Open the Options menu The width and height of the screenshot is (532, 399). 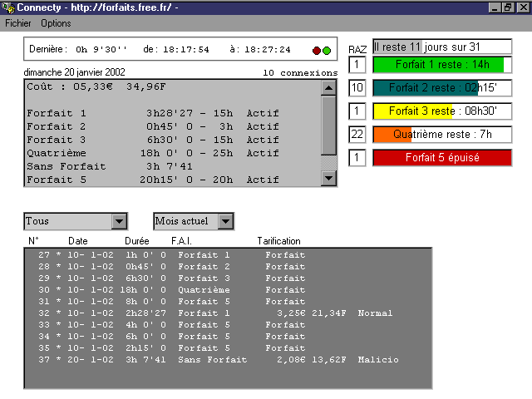click(56, 23)
